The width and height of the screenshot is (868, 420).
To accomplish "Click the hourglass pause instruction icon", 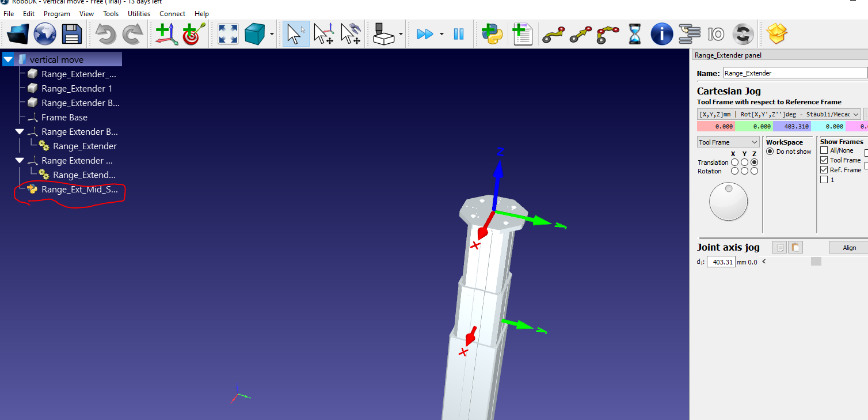I will [x=634, y=35].
